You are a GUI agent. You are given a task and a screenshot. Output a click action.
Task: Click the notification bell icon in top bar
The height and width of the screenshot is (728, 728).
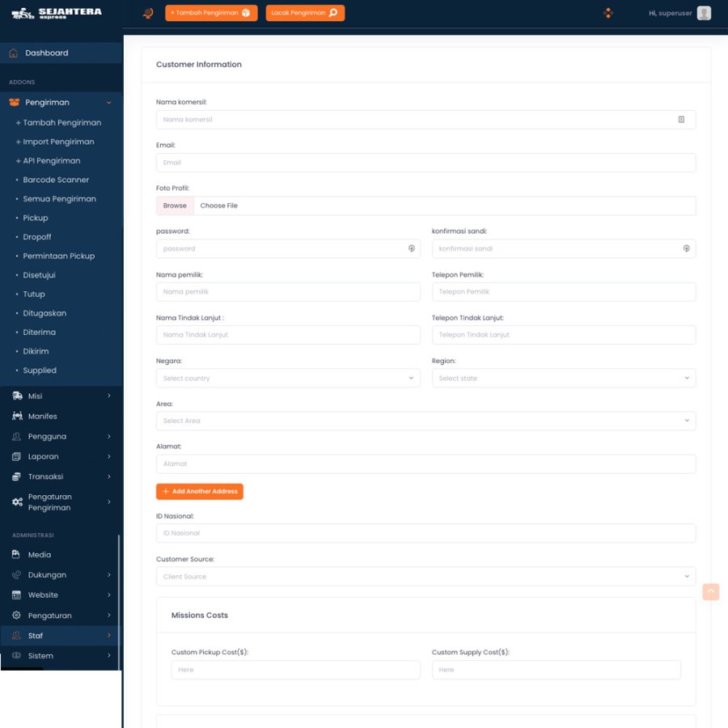(146, 13)
